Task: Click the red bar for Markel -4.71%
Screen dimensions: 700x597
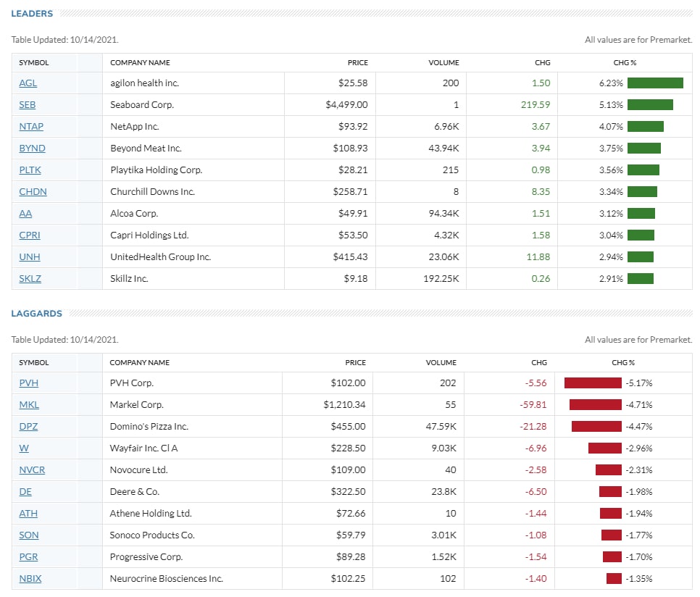Action: [x=596, y=405]
